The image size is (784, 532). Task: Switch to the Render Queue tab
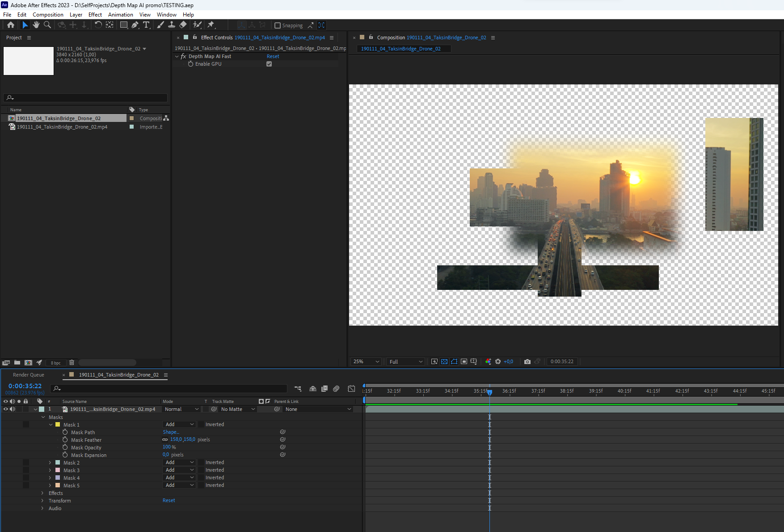coord(28,375)
